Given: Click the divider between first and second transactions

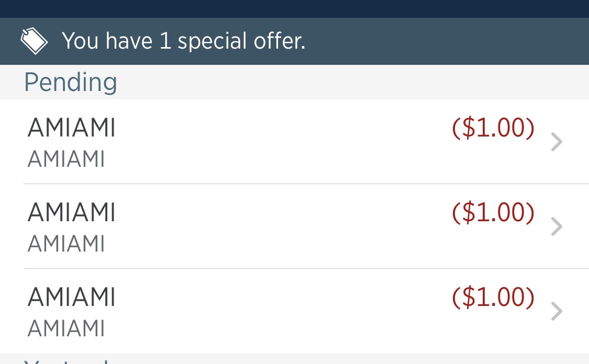Looking at the screenshot, I should [x=306, y=184].
